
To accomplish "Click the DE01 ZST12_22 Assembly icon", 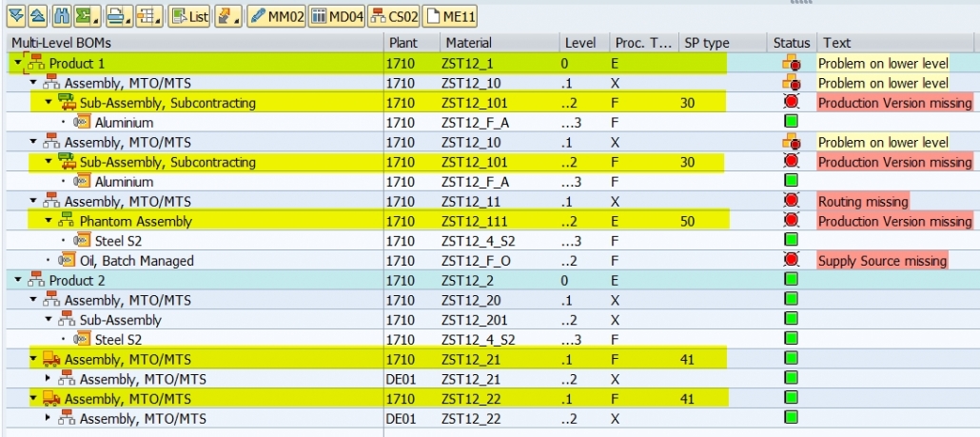I will click(67, 419).
